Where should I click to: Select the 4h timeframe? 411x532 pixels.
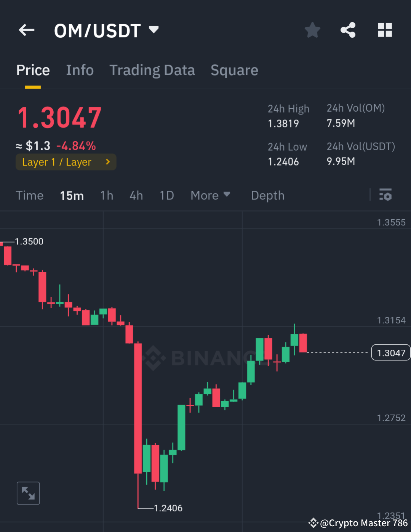pyautogui.click(x=136, y=195)
